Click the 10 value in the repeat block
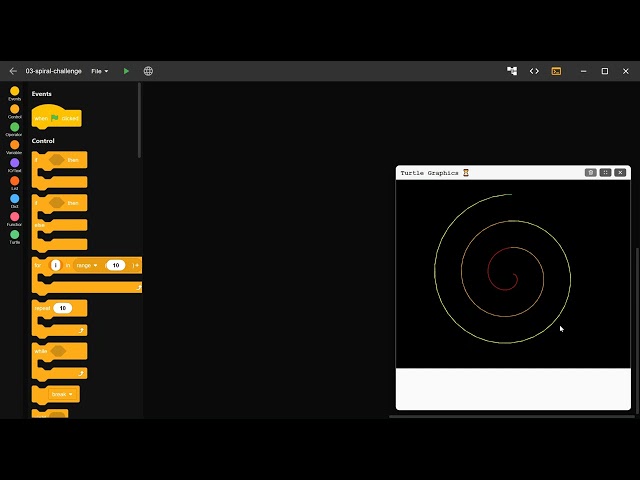This screenshot has width=640, height=480. (62, 308)
